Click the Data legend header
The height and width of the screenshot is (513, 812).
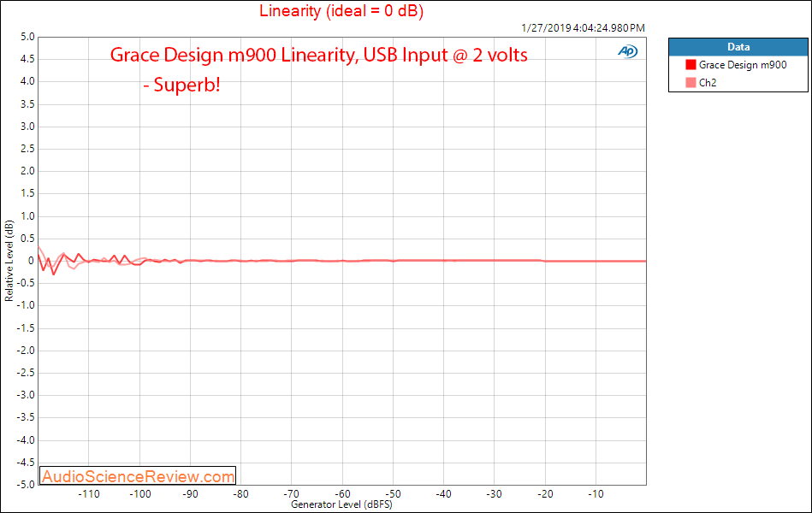point(738,46)
